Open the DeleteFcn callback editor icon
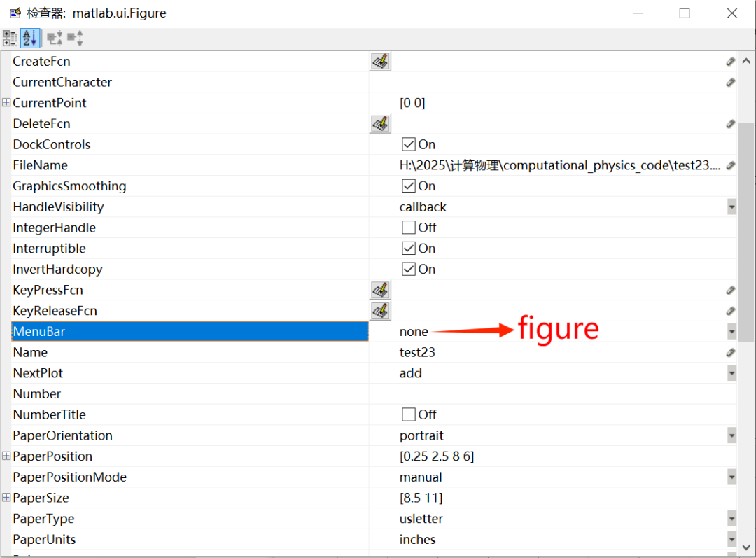This screenshot has height=558, width=756. tap(380, 124)
